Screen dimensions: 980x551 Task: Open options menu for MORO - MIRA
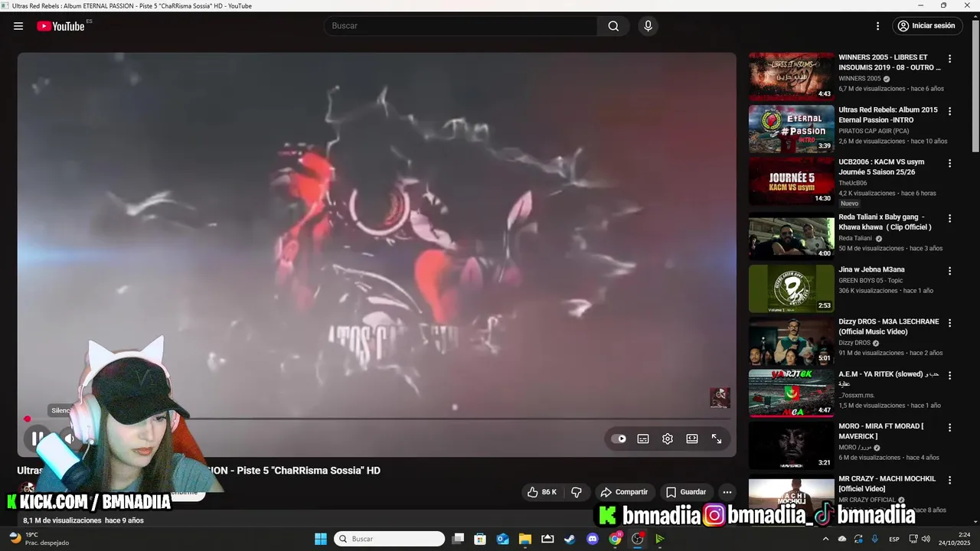(949, 428)
